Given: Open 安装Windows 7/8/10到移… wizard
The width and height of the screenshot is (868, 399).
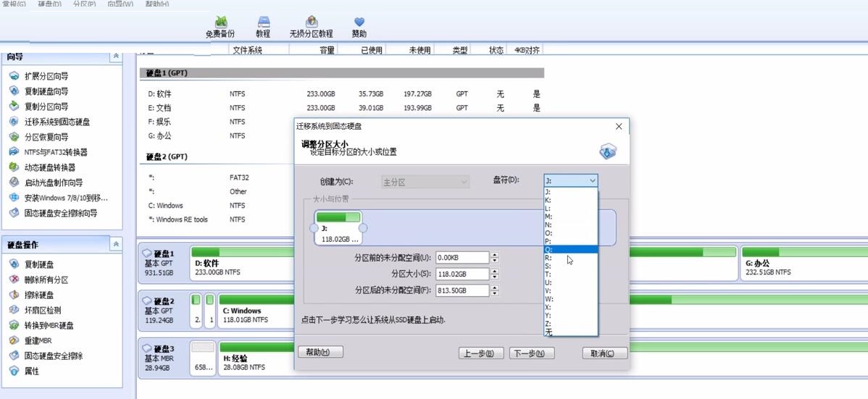Looking at the screenshot, I should tap(66, 198).
